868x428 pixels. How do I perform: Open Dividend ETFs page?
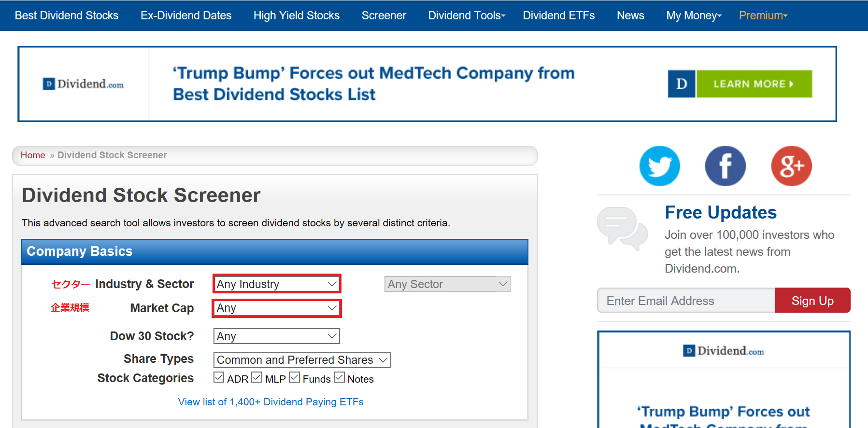tap(559, 15)
